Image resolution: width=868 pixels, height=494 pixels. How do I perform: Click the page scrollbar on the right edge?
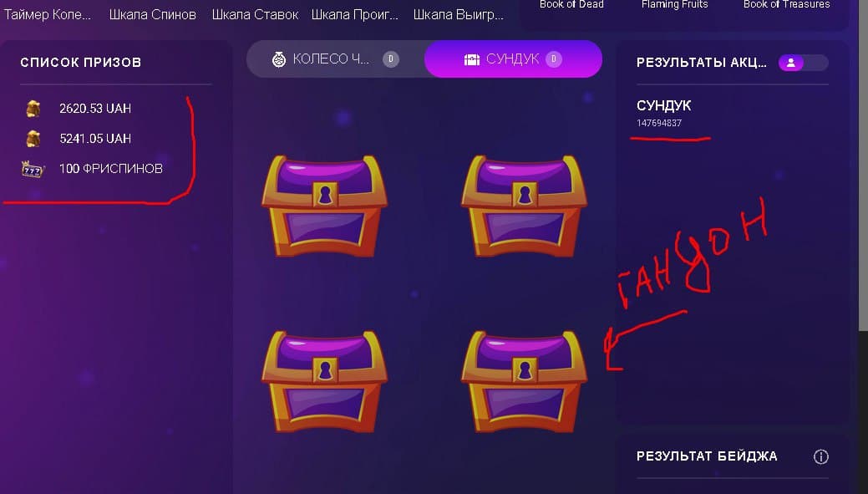pyautogui.click(x=863, y=166)
